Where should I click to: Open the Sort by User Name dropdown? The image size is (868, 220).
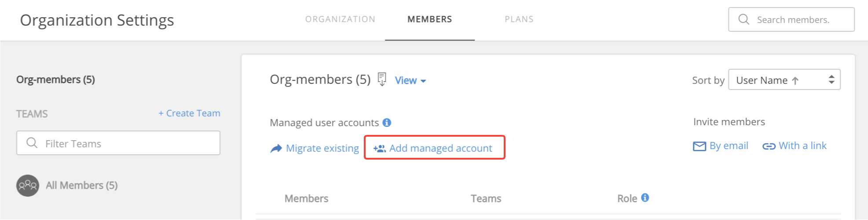click(784, 80)
